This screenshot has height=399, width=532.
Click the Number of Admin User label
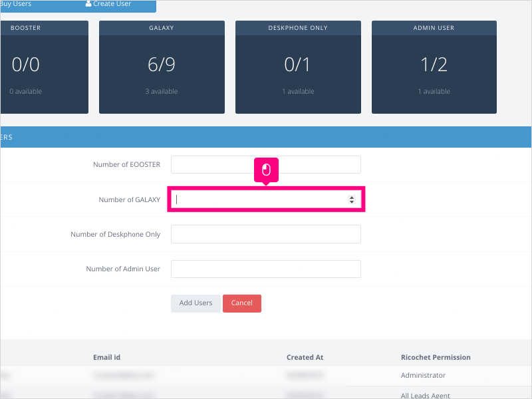click(x=123, y=269)
